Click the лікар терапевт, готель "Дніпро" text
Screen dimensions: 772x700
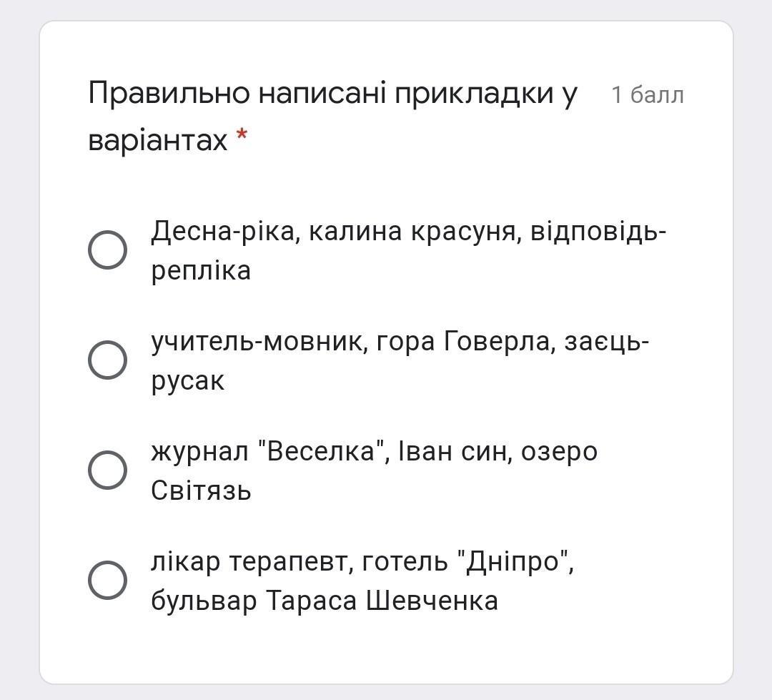point(362,562)
